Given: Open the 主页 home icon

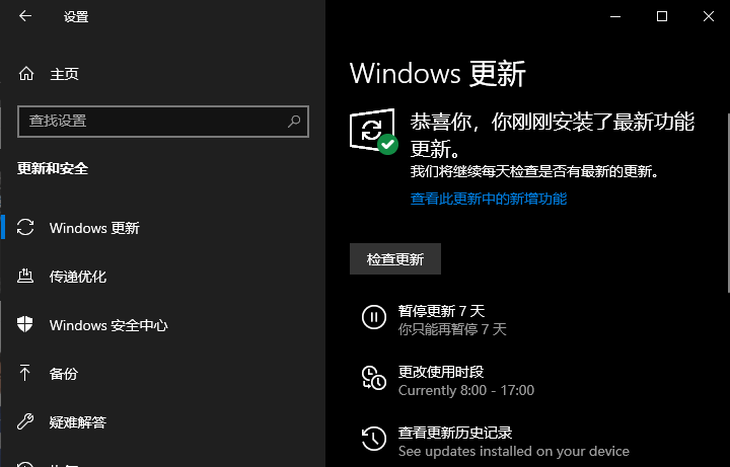Looking at the screenshot, I should pos(26,74).
